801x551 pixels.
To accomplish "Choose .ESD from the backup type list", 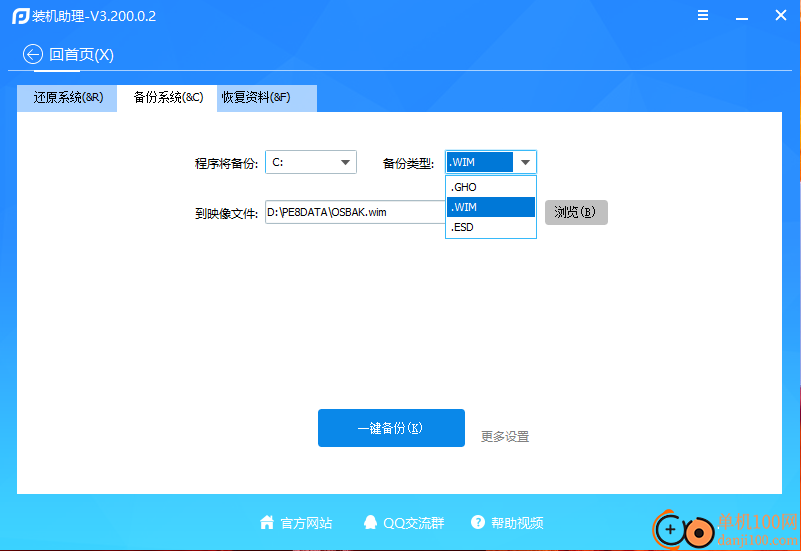I will tap(491, 227).
